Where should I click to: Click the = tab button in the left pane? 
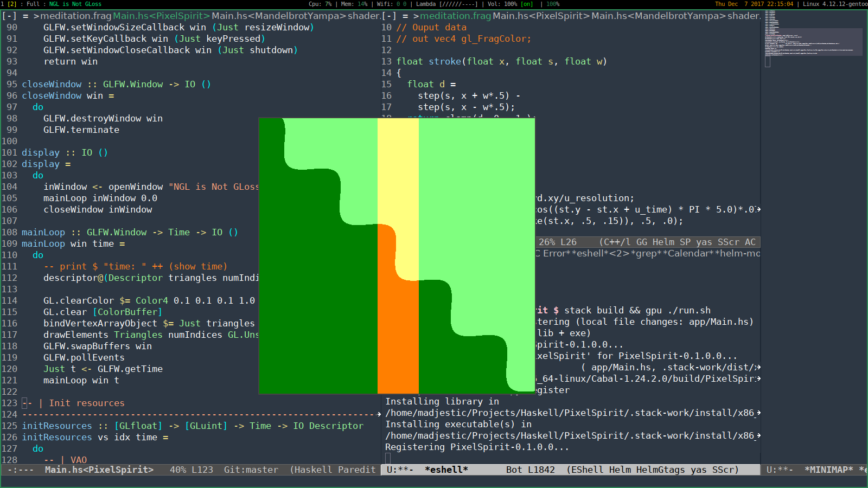25,16
